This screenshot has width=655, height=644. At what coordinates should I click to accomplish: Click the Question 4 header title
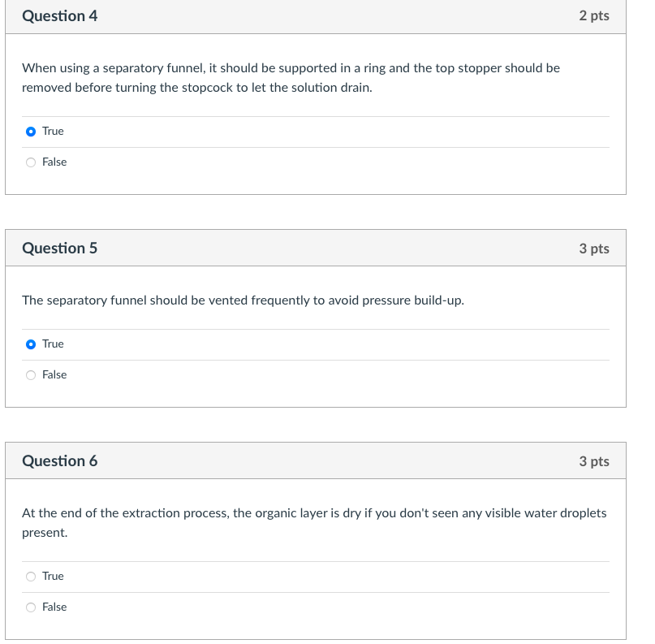click(60, 16)
